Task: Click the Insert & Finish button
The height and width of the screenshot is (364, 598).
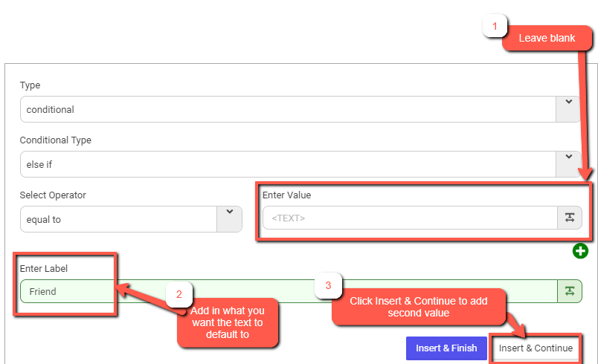Action: click(446, 348)
